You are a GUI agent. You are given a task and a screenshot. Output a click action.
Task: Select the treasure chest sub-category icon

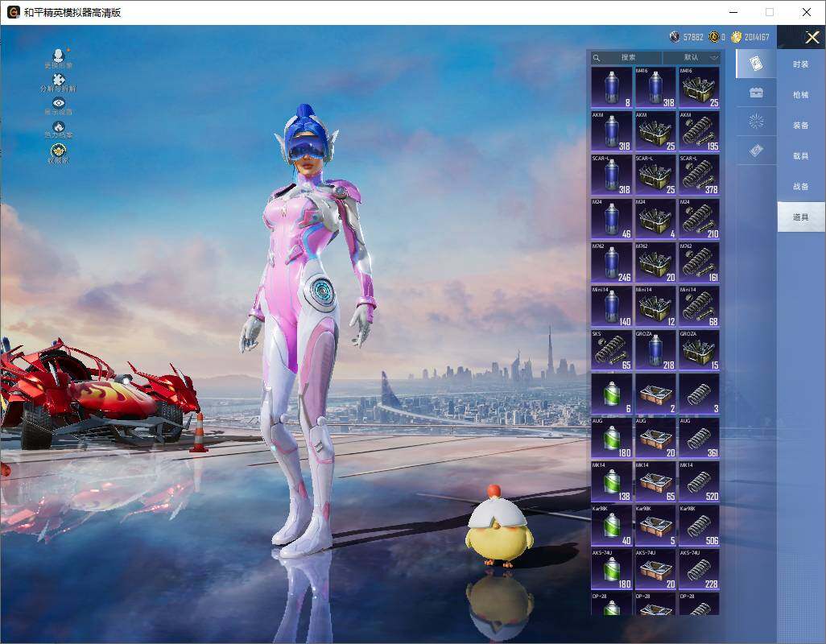(756, 93)
